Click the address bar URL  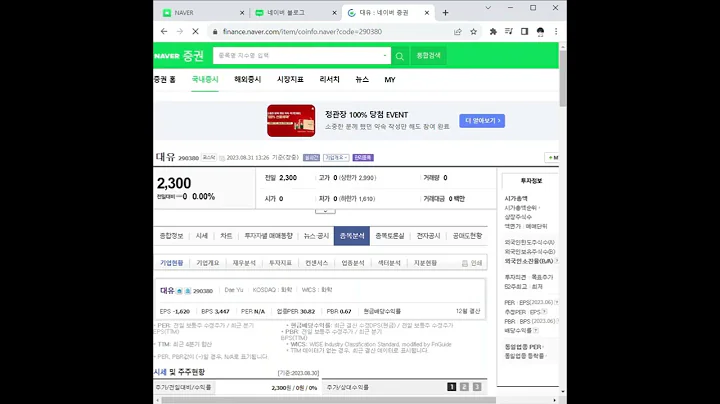[x=302, y=32]
